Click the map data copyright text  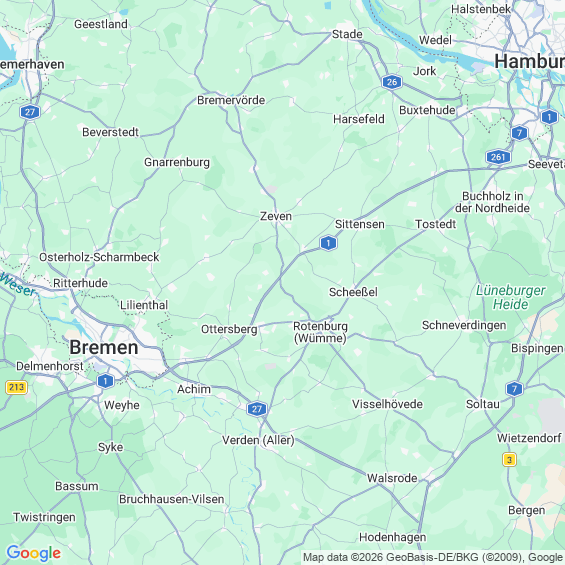coord(432,557)
